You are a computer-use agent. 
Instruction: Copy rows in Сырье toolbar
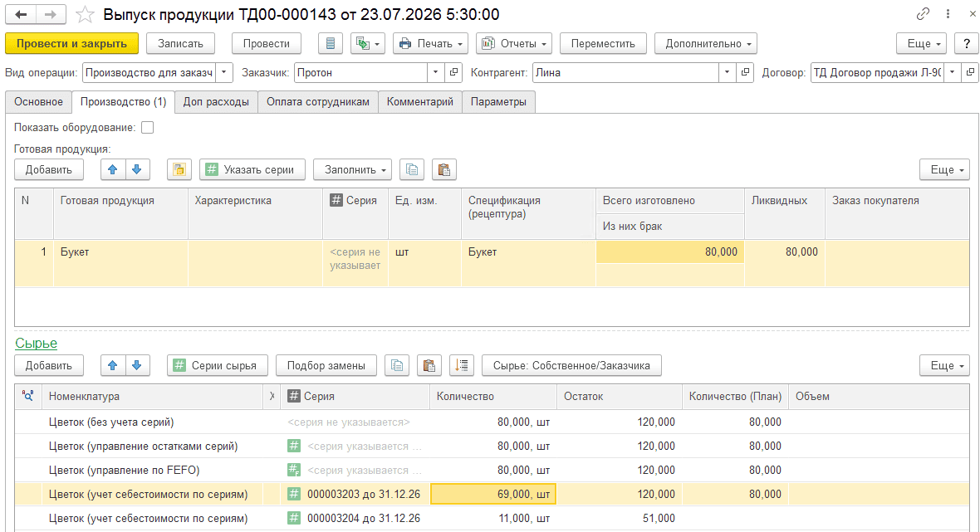397,366
